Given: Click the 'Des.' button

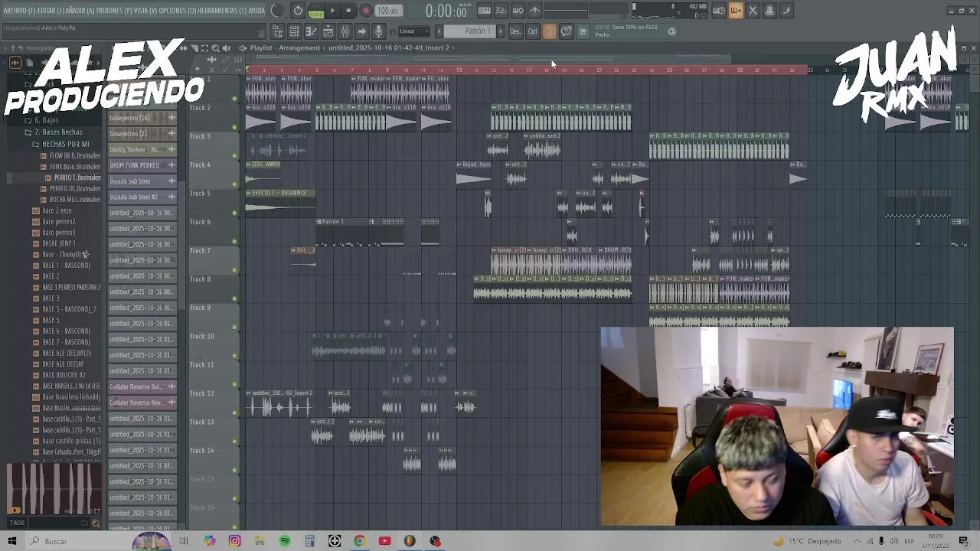Looking at the screenshot, I should [515, 31].
